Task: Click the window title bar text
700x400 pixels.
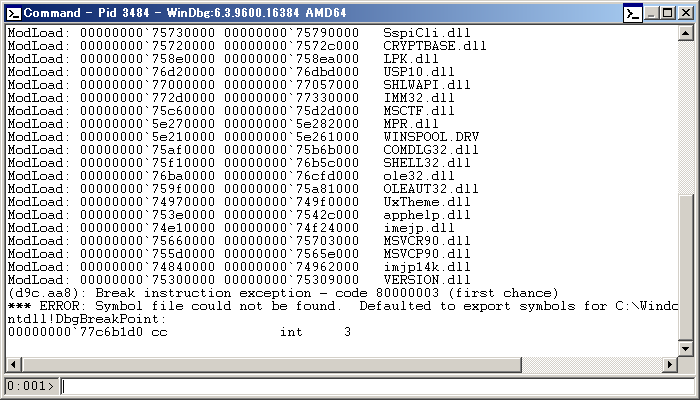Action: (185, 13)
